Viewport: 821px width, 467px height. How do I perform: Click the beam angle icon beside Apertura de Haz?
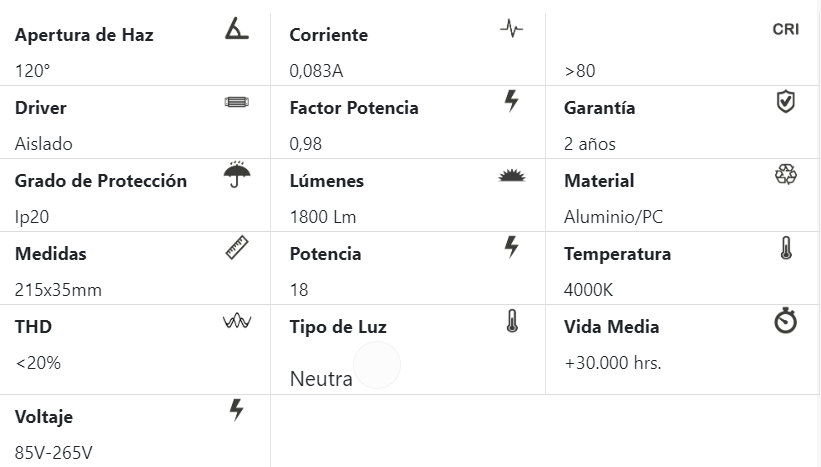[236, 29]
